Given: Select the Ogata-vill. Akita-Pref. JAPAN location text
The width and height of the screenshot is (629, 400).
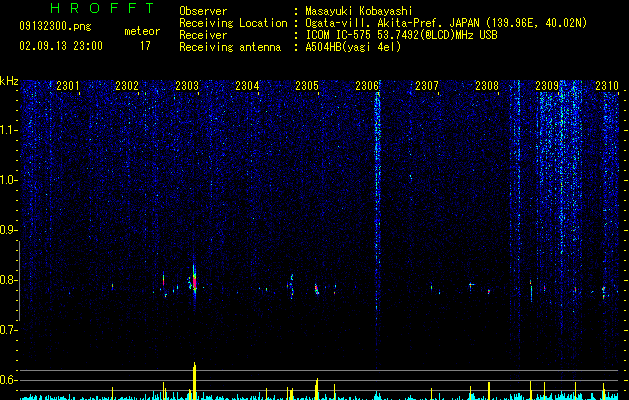Looking at the screenshot, I should click(446, 23).
